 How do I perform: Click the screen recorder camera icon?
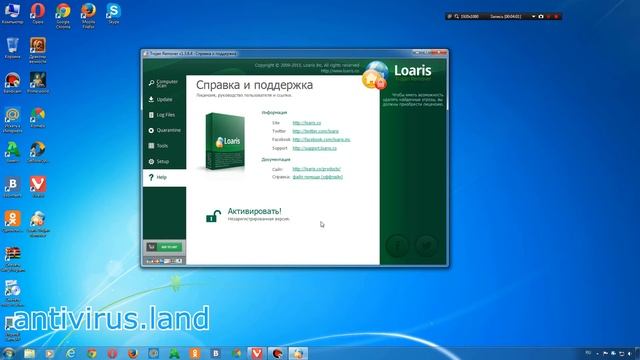(x=541, y=17)
